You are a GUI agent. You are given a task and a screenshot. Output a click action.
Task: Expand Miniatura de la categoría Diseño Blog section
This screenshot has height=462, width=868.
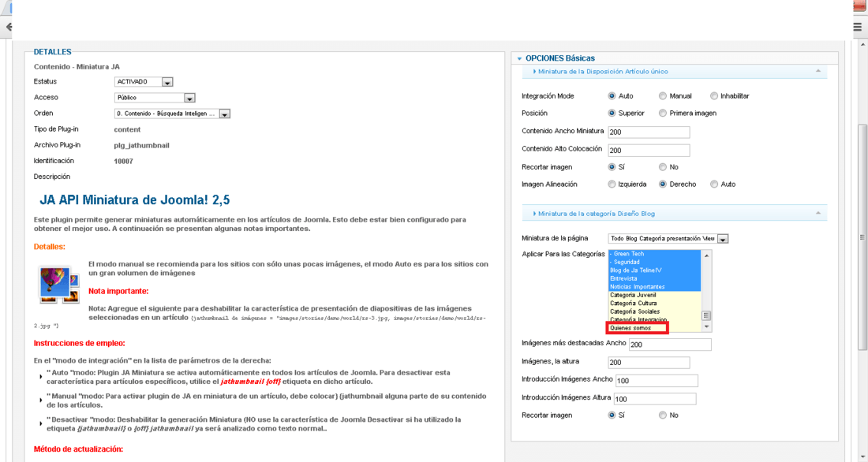[x=596, y=214]
